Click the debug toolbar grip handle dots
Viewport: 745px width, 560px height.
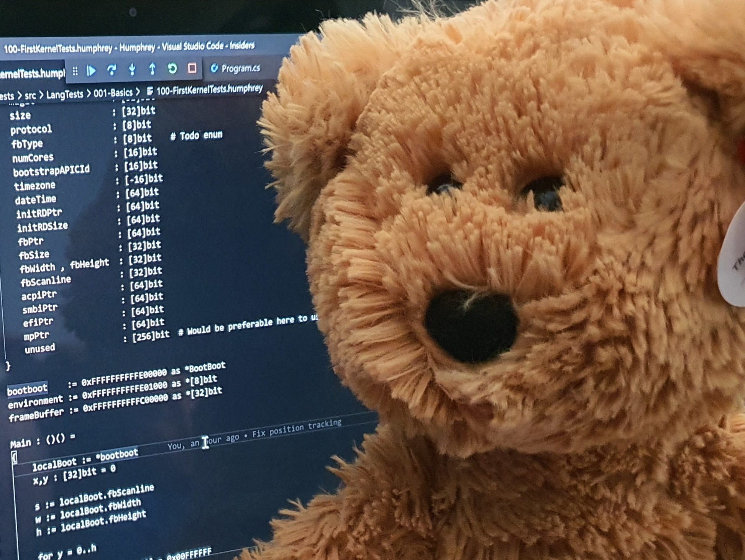coord(75,70)
